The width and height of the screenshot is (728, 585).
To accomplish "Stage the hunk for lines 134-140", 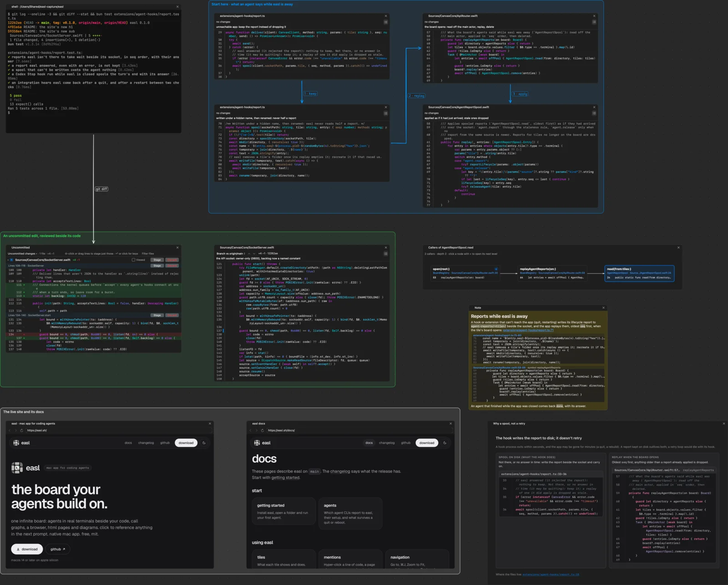I will (157, 315).
